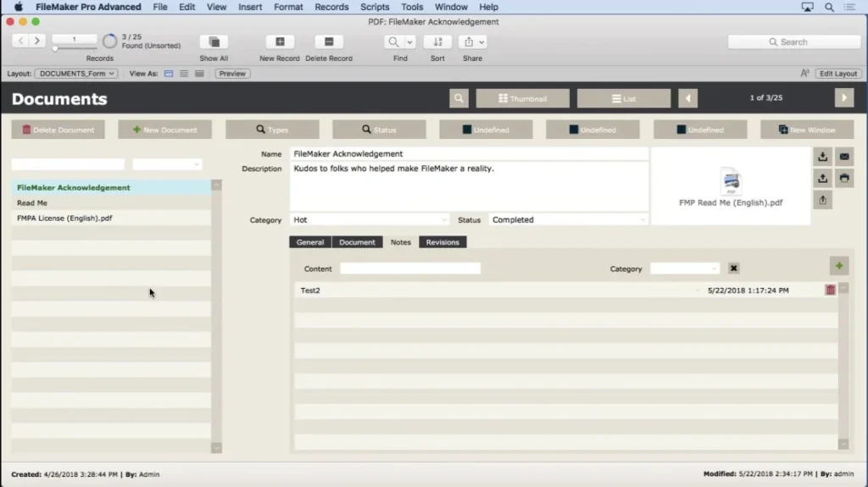The image size is (868, 487).
Task: Click the Sort records icon
Action: 437,42
